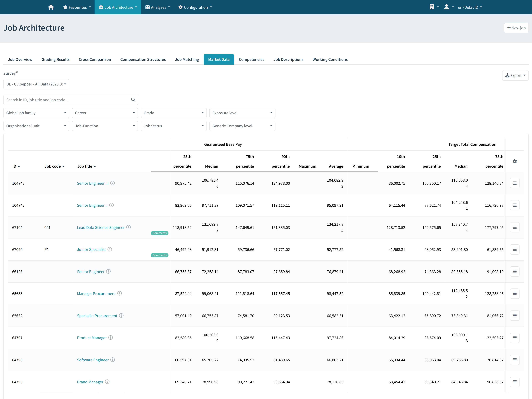
Task: Expand the Job Status filter
Action: pos(174,126)
